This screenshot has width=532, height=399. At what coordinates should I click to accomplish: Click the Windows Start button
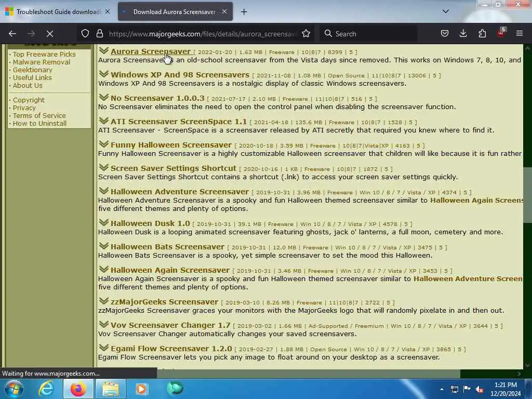(x=14, y=389)
